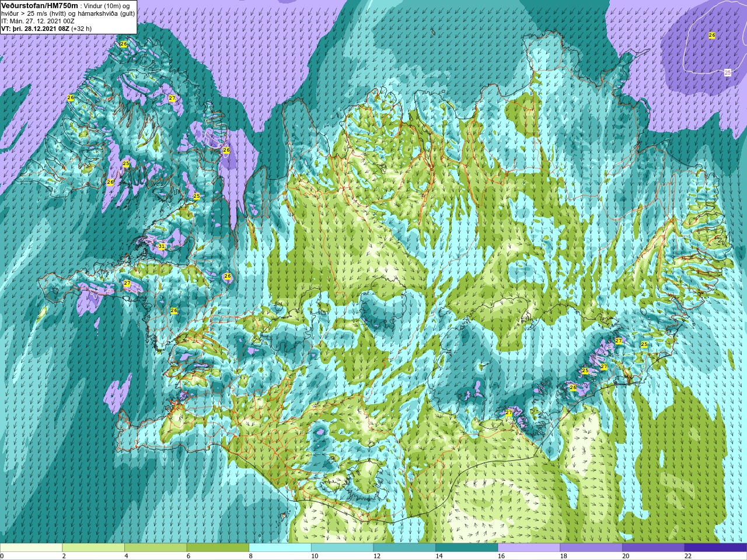
Task: Select the lavender 16–18 m/s legend swatch
Action: coord(529,547)
